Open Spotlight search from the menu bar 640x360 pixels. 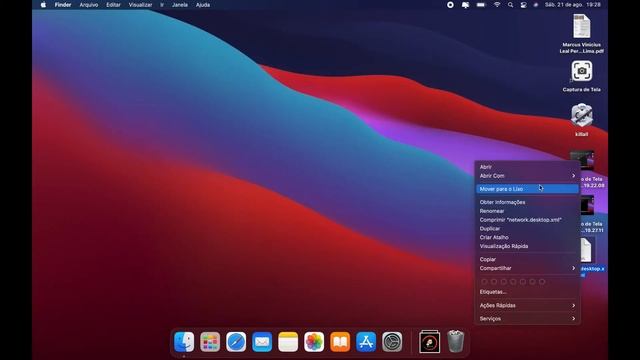coord(510,5)
